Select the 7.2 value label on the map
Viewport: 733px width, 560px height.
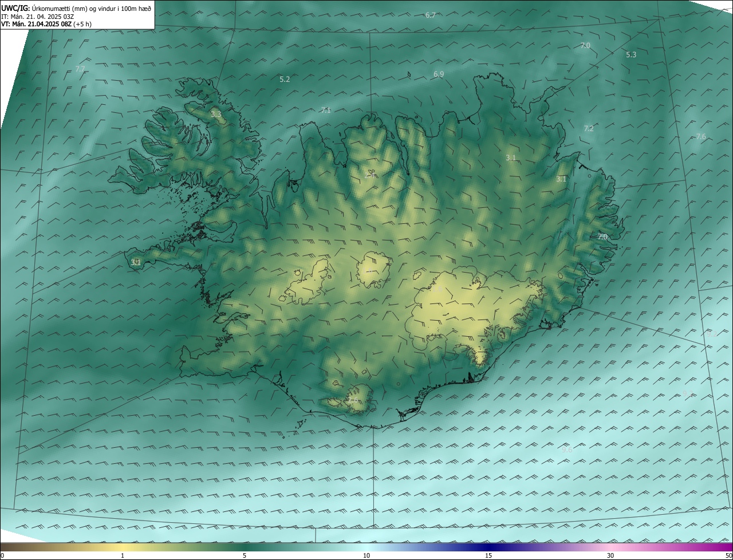coord(589,129)
